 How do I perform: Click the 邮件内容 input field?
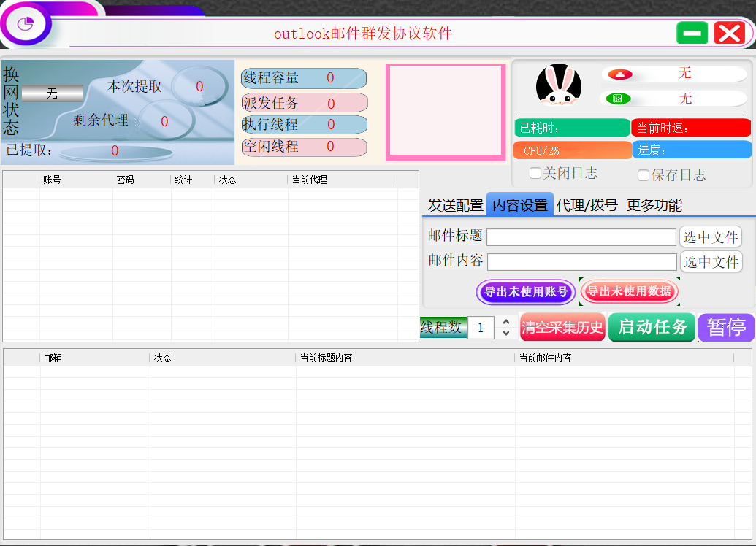[581, 262]
